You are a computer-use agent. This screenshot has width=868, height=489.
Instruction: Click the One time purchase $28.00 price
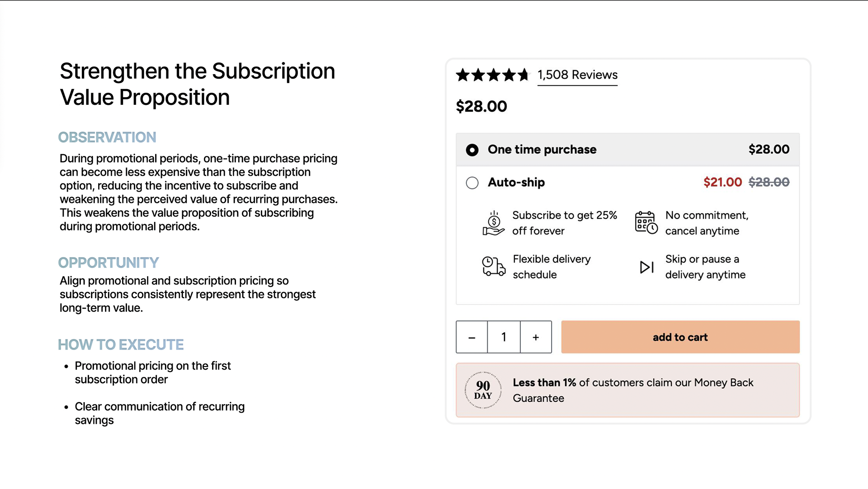coord(769,150)
